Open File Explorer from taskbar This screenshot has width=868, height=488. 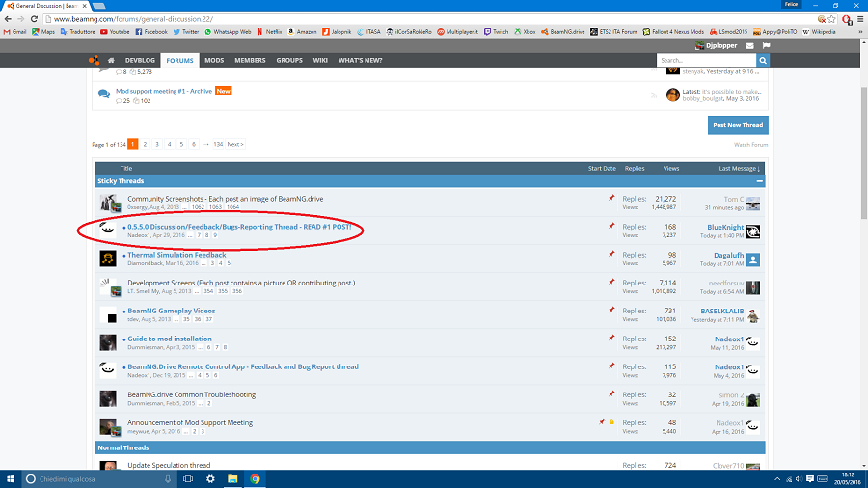pos(232,479)
